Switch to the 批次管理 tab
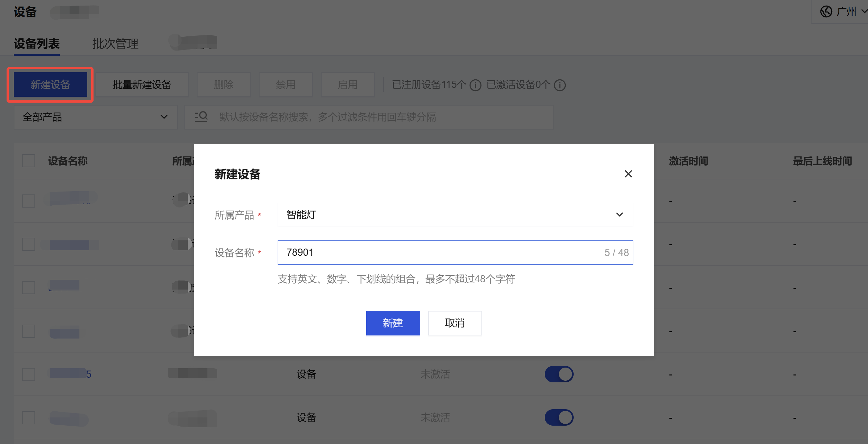The width and height of the screenshot is (868, 444). (115, 44)
